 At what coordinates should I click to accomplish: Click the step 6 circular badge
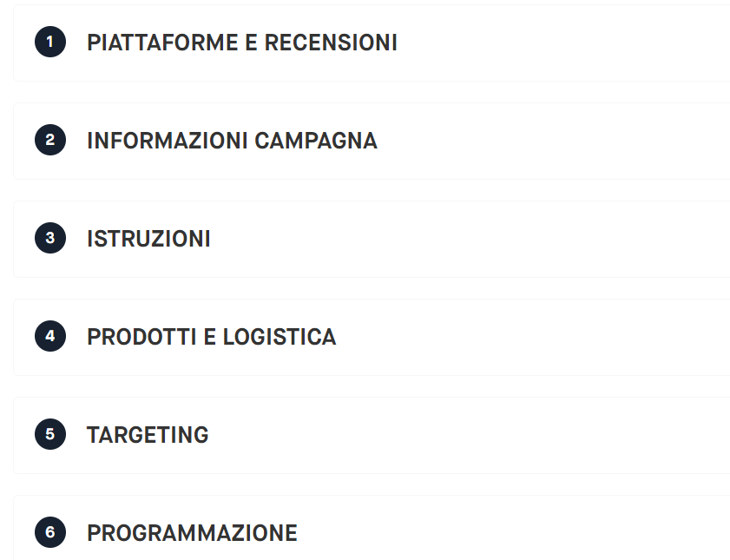click(x=49, y=532)
